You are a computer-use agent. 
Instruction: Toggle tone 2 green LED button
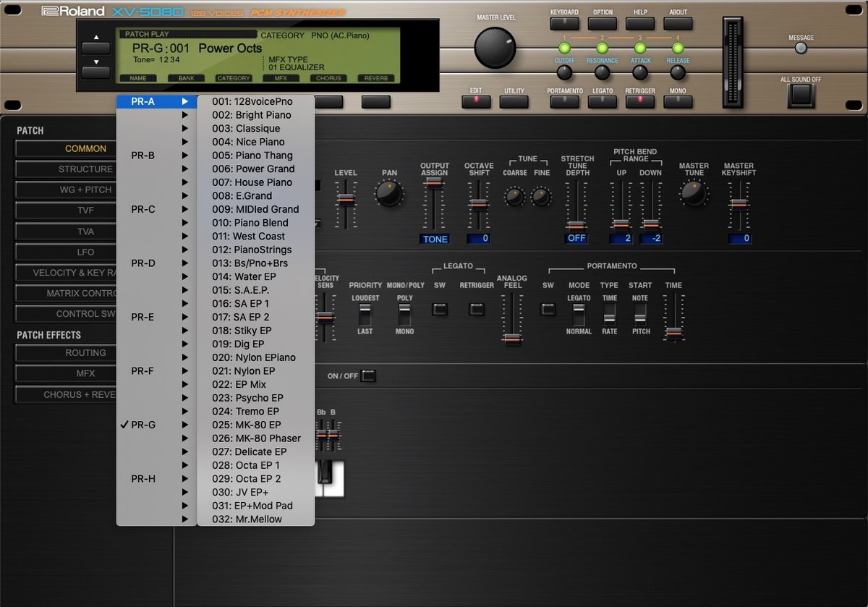pos(603,47)
